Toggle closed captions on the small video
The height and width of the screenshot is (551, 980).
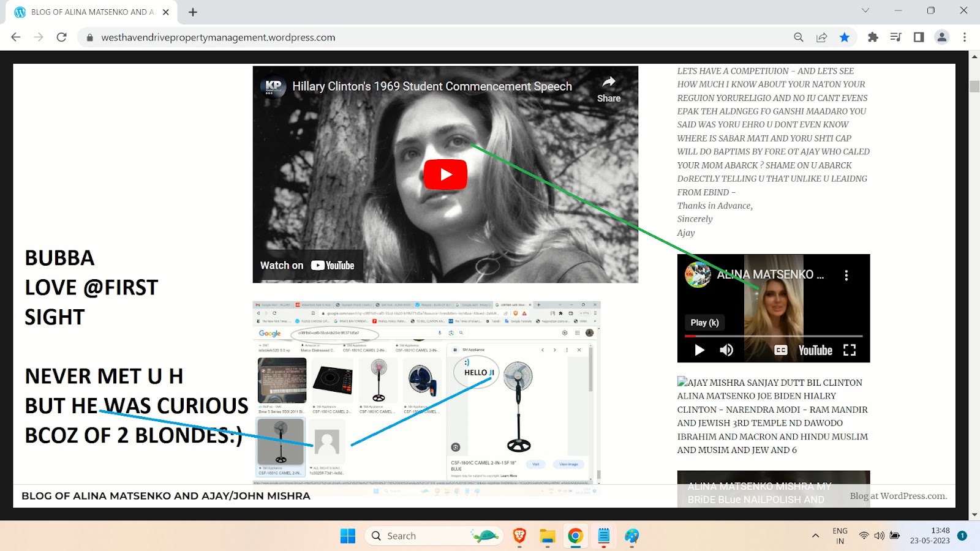(780, 350)
